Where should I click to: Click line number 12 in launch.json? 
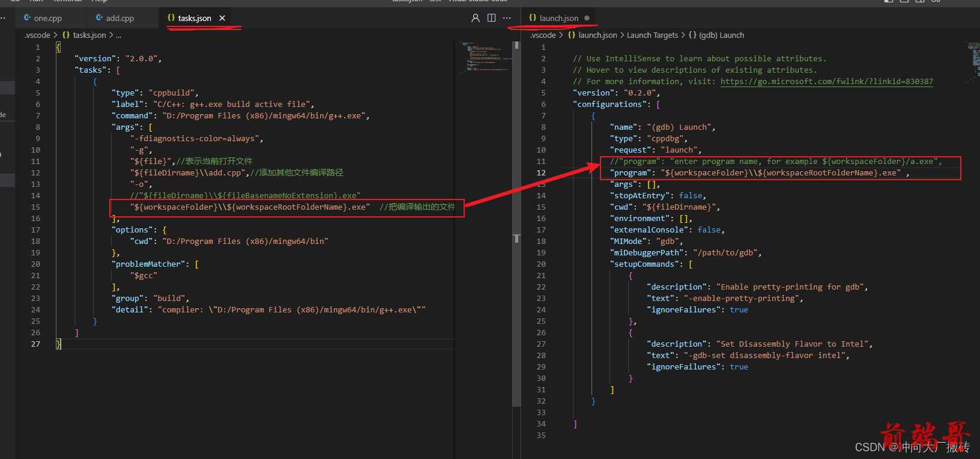click(541, 173)
